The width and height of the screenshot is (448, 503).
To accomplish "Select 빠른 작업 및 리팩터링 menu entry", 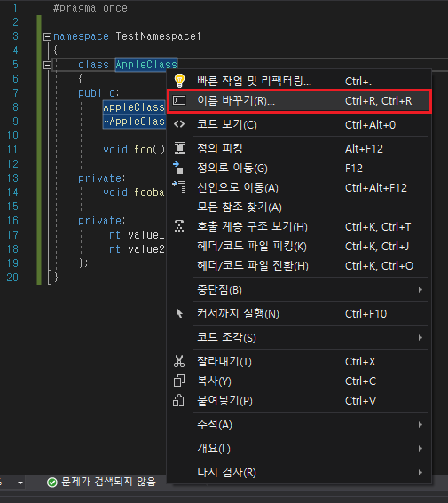I will (299, 81).
